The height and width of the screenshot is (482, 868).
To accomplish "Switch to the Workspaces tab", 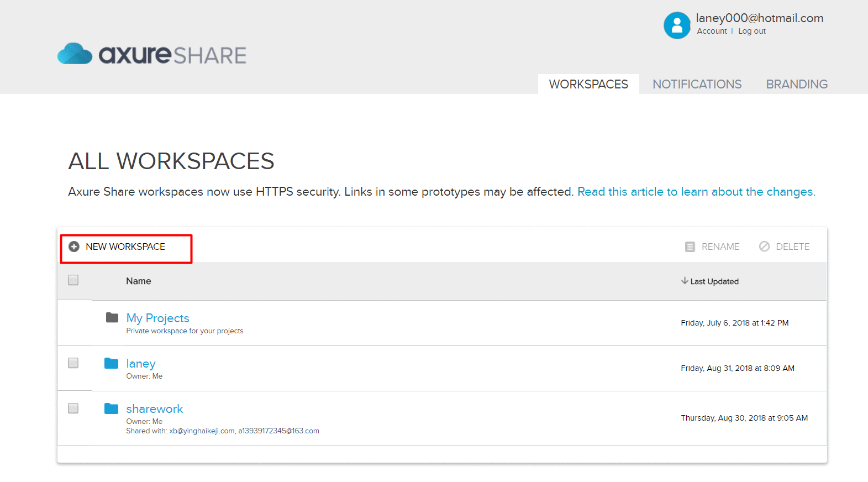I will [588, 84].
